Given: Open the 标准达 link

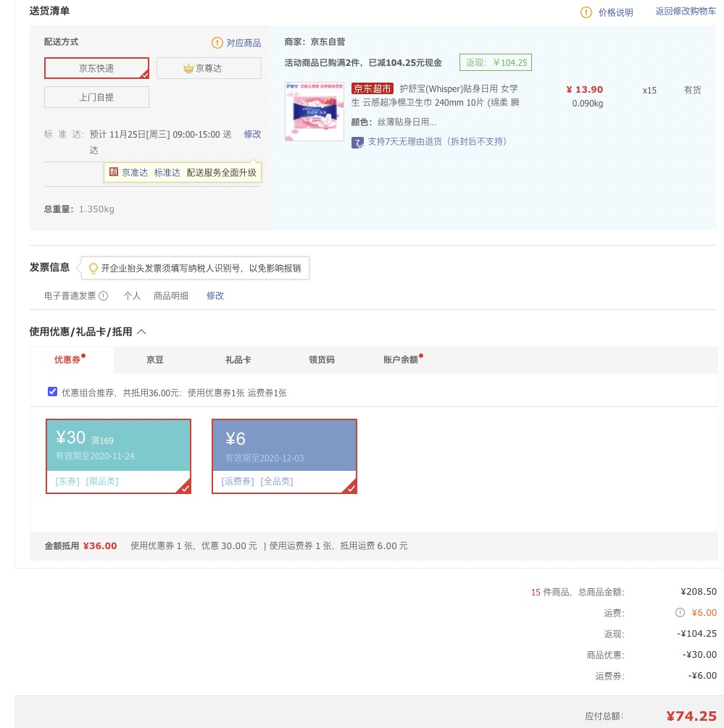Looking at the screenshot, I should pyautogui.click(x=167, y=172).
